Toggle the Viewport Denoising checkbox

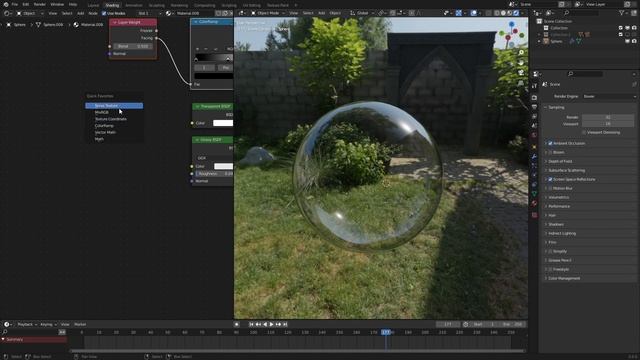(x=584, y=132)
